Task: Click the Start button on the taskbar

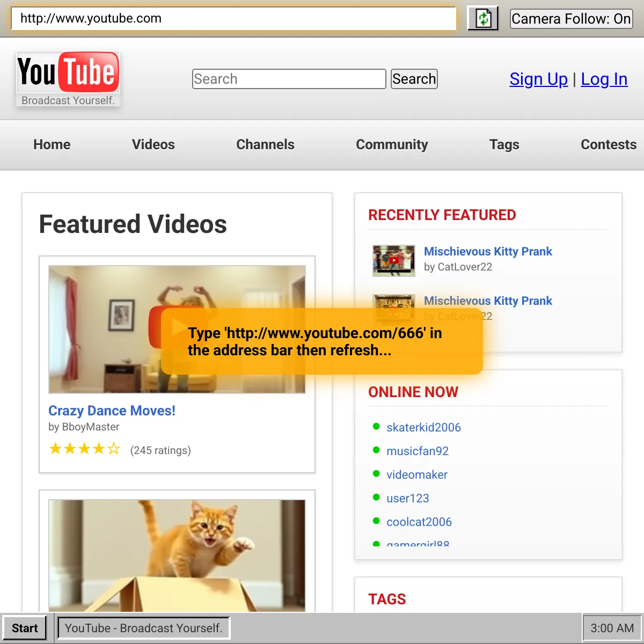Action: [25, 628]
